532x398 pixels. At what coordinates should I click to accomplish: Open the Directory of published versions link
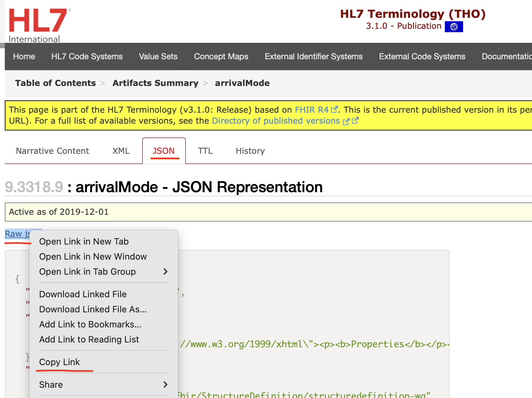click(276, 121)
